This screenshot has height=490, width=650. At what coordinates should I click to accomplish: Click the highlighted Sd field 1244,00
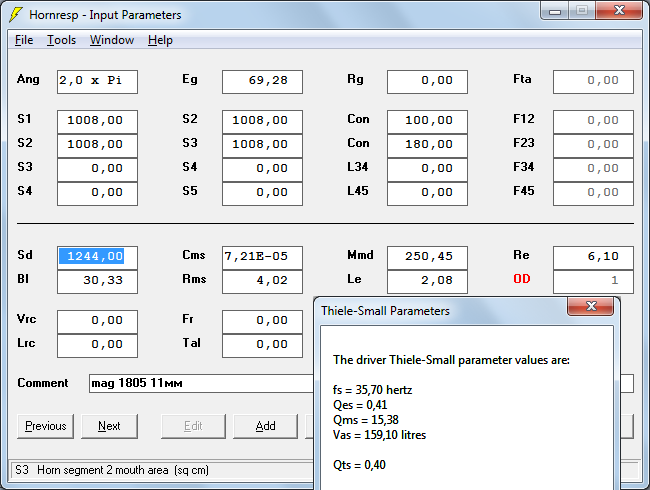point(97,257)
